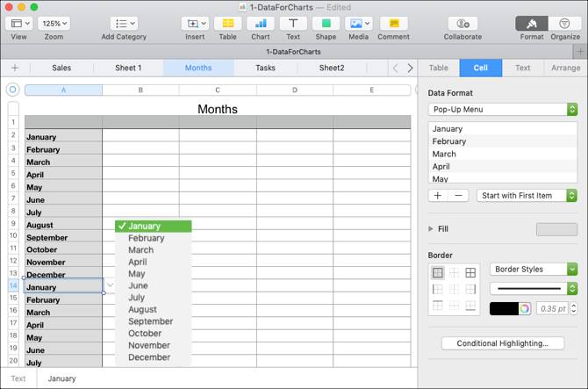Open the Insert toolbar menu
This screenshot has width=588, height=389.
(x=195, y=23)
